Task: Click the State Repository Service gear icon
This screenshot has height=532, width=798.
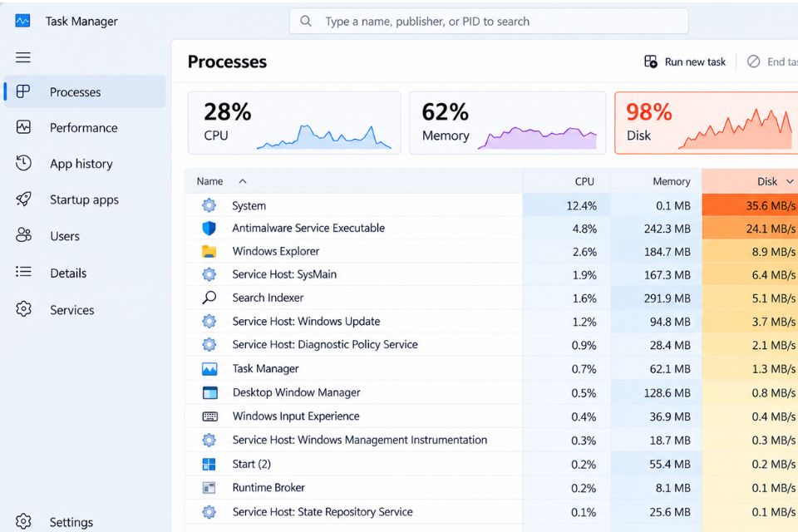Action: tap(209, 512)
